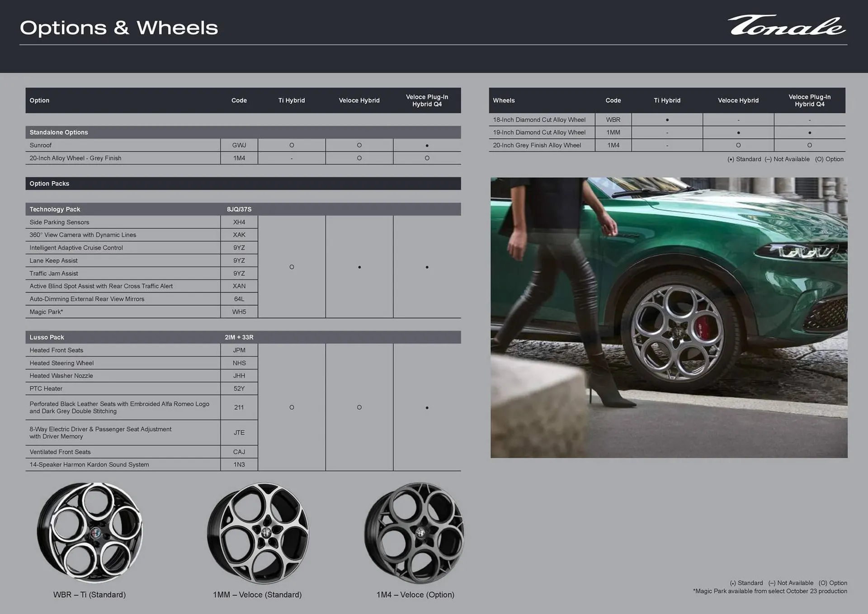Expand the Option Packs header

[49, 184]
